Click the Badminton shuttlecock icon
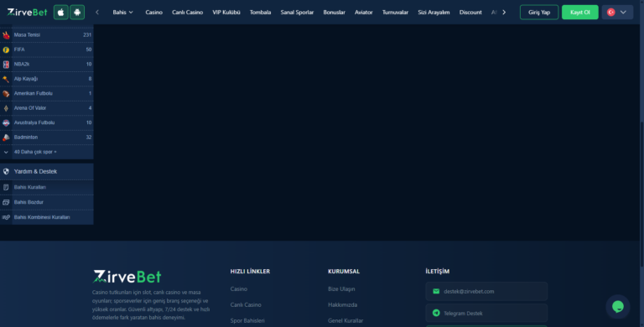644x327 pixels. tap(6, 138)
